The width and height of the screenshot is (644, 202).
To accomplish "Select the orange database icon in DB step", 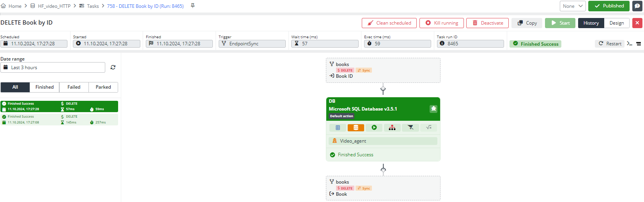I will point(356,128).
